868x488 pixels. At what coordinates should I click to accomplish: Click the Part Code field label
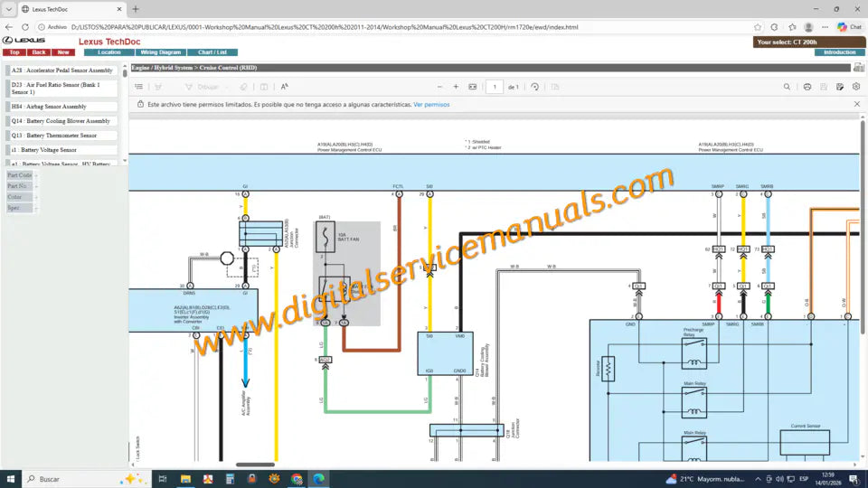[19, 174]
